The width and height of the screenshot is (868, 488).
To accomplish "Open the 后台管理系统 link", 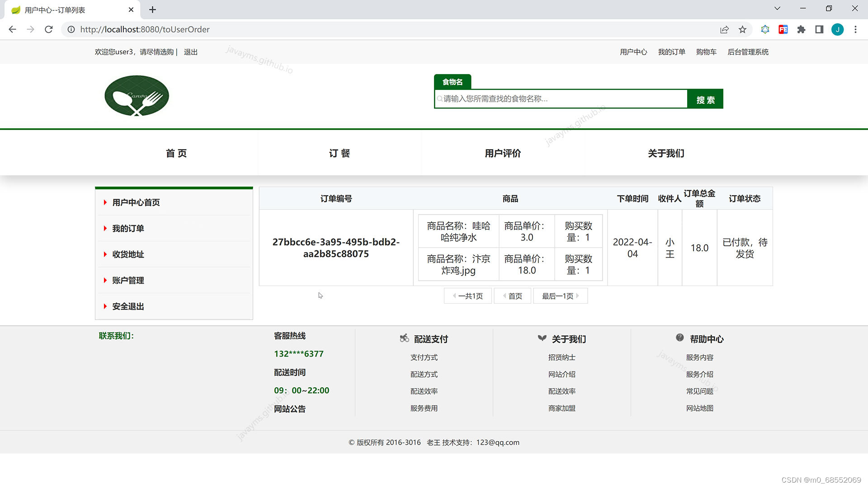I will tap(748, 52).
